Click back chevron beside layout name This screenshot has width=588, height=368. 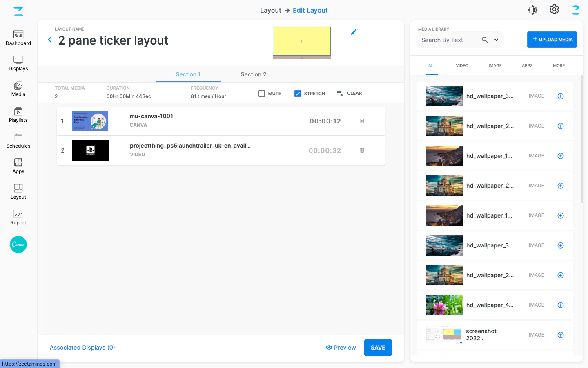coord(50,40)
